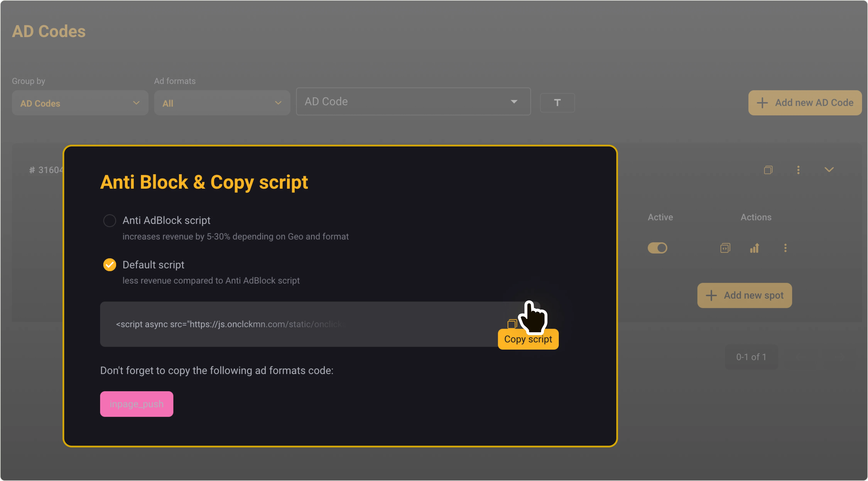
Task: Click the duplicate spot icon in Actions row
Action: point(725,248)
